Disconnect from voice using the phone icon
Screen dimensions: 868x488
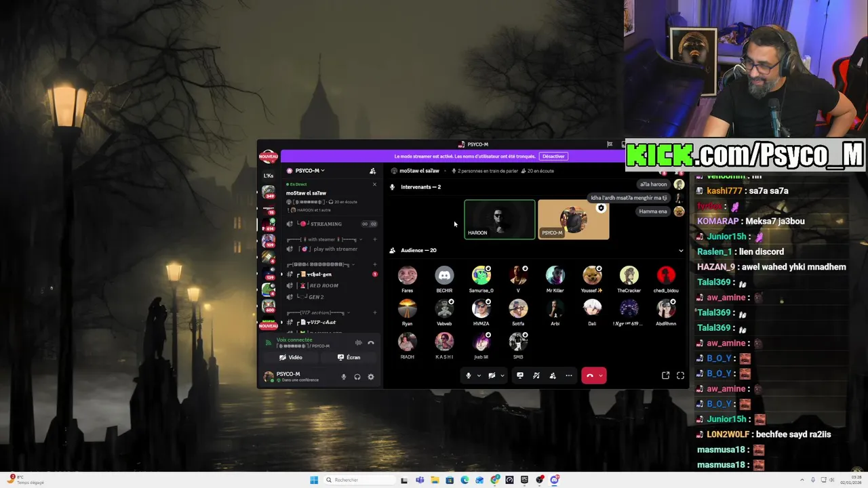pyautogui.click(x=371, y=343)
